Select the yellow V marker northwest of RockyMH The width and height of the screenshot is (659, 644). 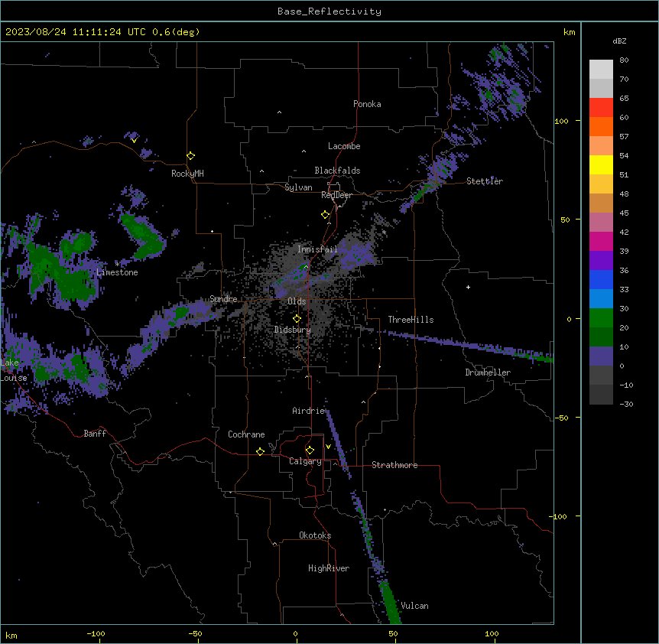[134, 141]
